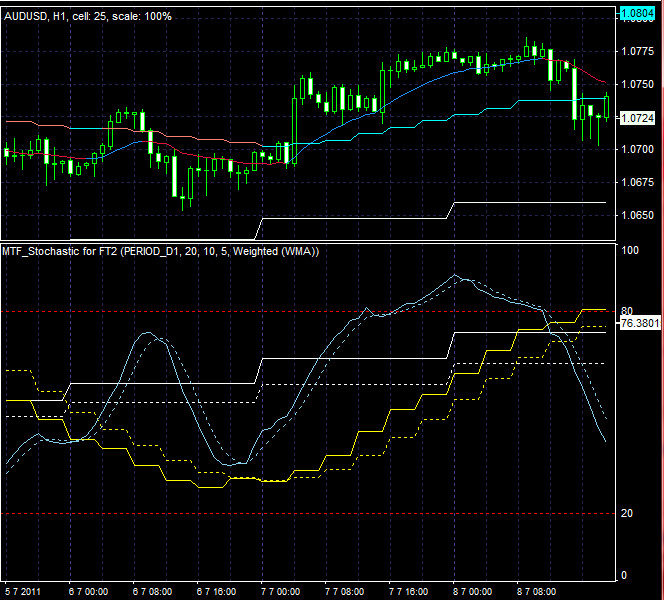Click the current price label 1.0724
Image resolution: width=664 pixels, height=600 pixels.
(x=637, y=118)
